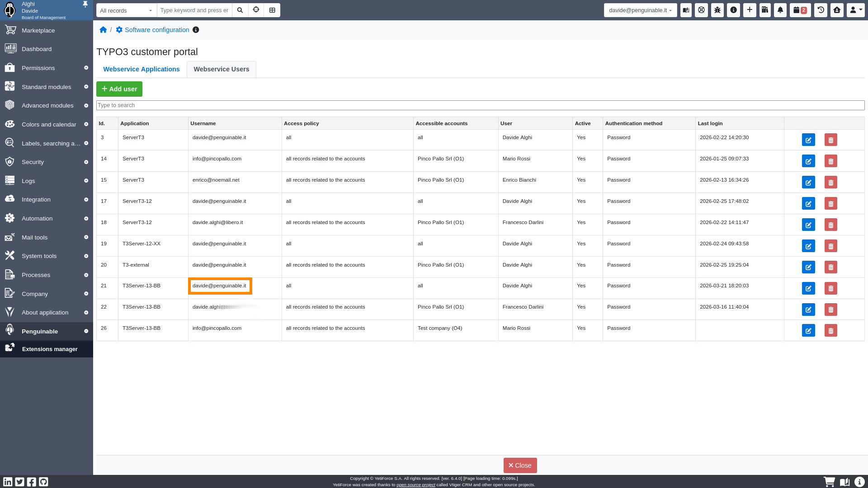Open the recent activity history icon
Screen dimensions: 868x488
pyautogui.click(x=821, y=10)
